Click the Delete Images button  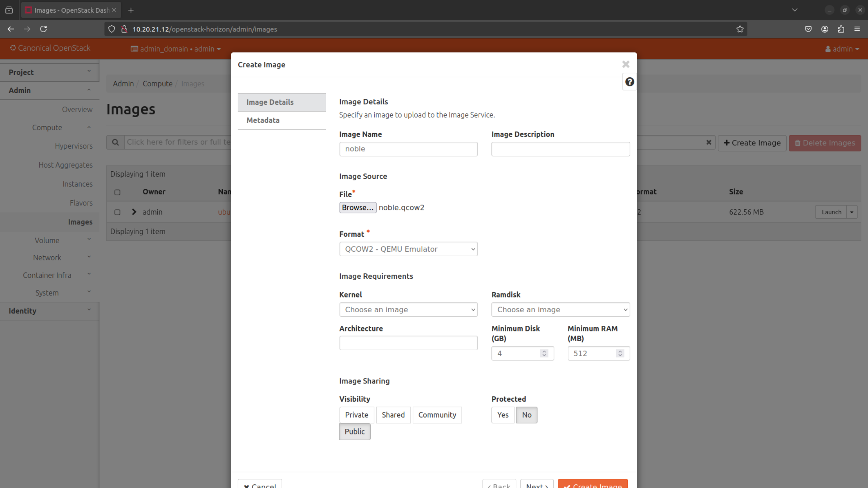tap(825, 143)
